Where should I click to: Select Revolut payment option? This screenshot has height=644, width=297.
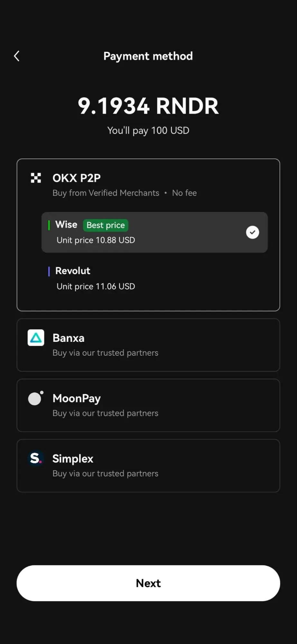pos(154,278)
